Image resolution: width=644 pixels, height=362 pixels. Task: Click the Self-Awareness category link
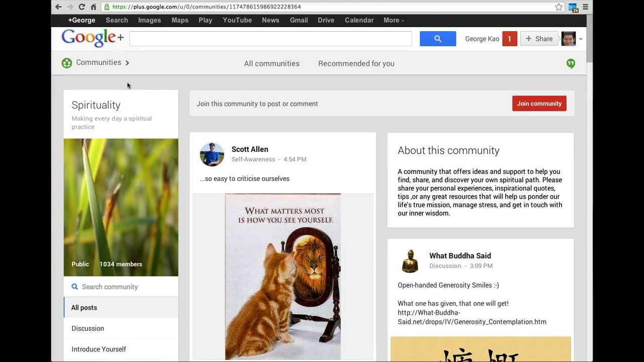coord(253,159)
